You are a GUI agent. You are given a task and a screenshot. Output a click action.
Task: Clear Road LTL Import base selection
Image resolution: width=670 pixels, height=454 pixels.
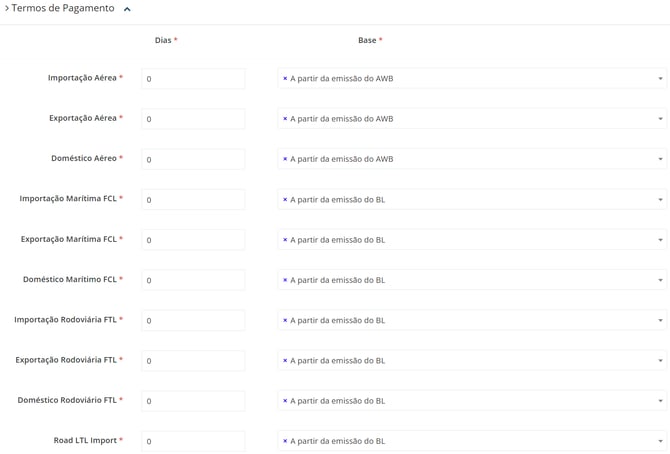pos(285,441)
